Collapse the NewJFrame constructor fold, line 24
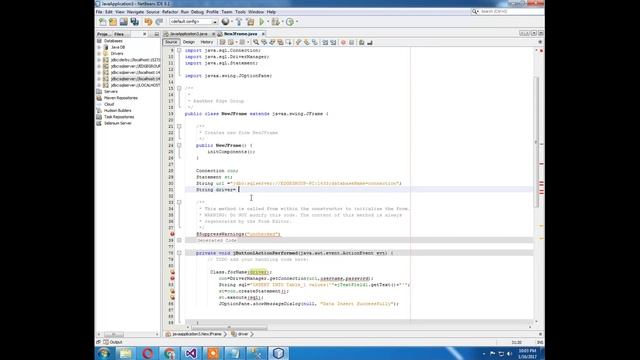This screenshot has height=360, width=640. (179, 145)
